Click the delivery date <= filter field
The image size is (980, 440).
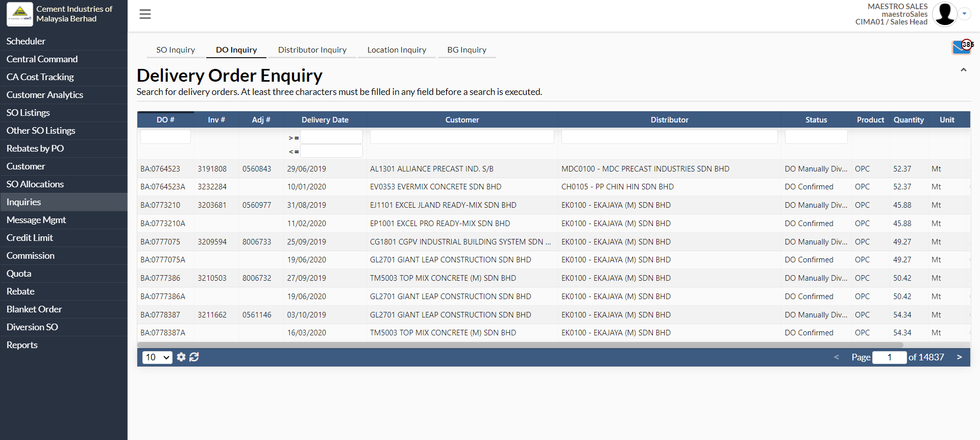(331, 151)
